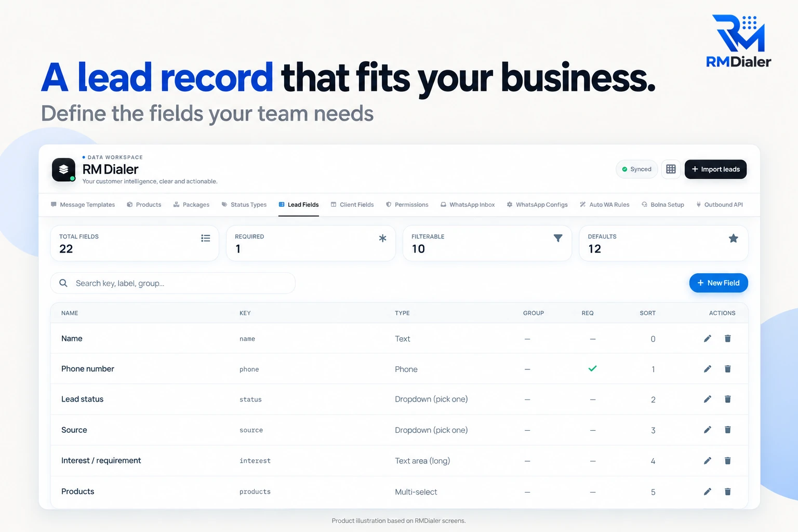The width and height of the screenshot is (798, 532).
Task: Click the Defaults star icon
Action: pyautogui.click(x=733, y=238)
